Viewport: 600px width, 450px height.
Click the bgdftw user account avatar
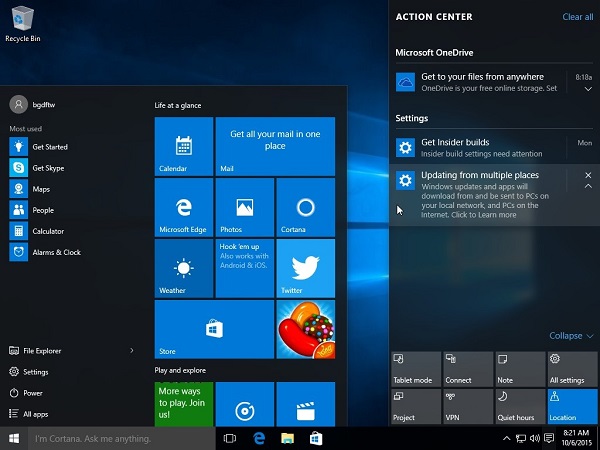18,104
